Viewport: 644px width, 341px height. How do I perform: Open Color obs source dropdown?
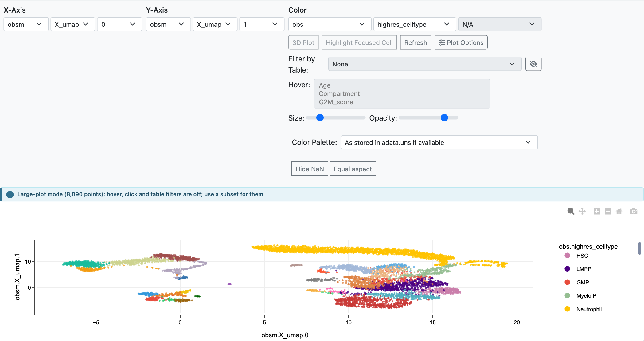point(329,24)
